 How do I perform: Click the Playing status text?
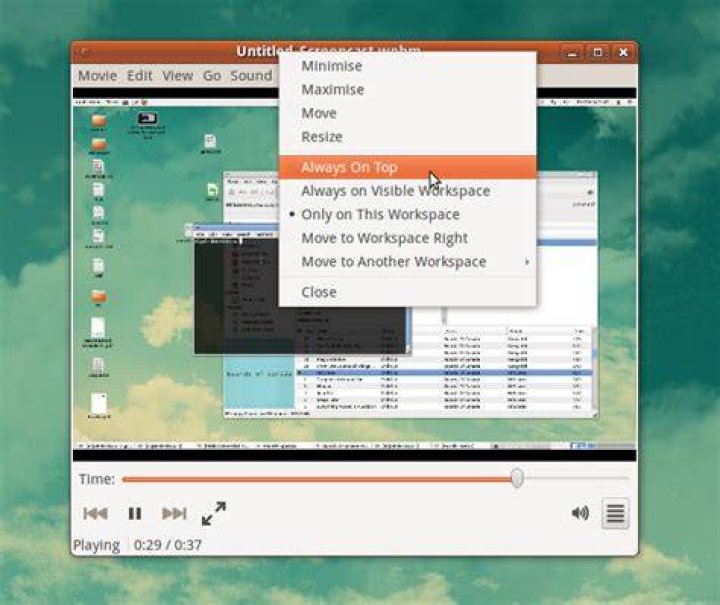click(x=96, y=545)
